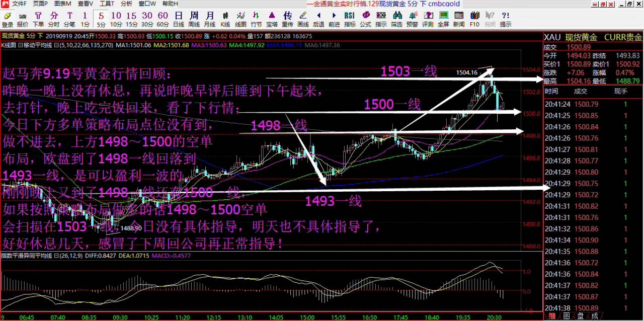Open the 预警 alert bell icon
The height and width of the screenshot is (321, 644).
pos(412,19)
